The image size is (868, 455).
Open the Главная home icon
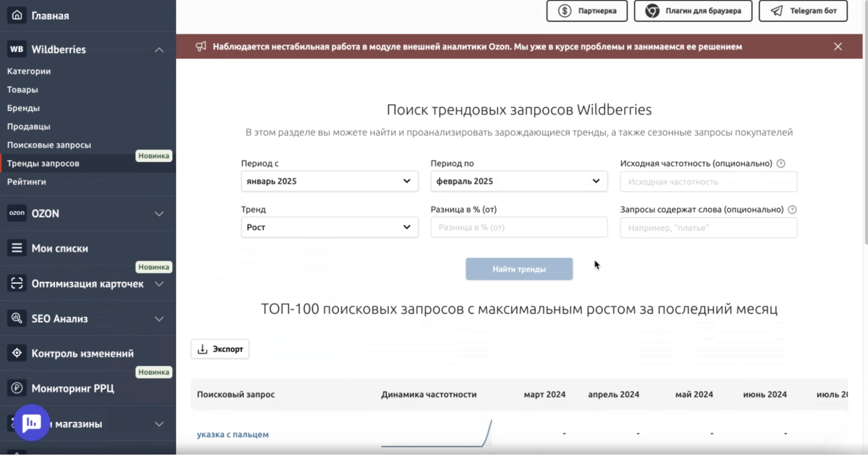(x=17, y=15)
